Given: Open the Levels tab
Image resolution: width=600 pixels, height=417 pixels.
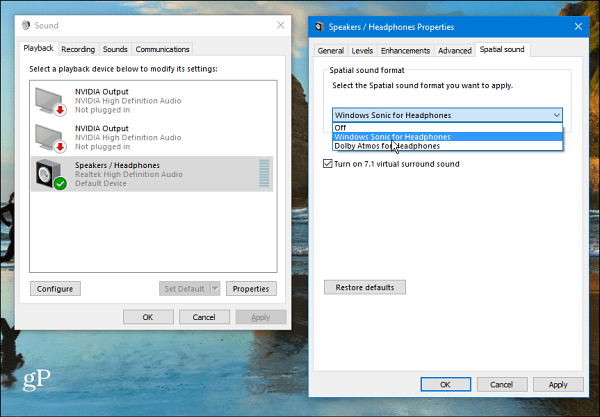Looking at the screenshot, I should pyautogui.click(x=362, y=50).
